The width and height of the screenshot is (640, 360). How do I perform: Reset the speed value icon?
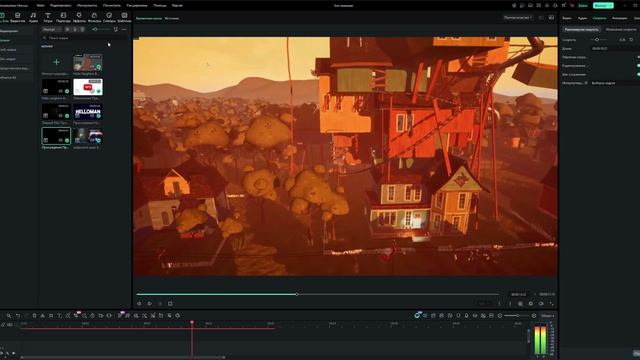[x=631, y=40]
